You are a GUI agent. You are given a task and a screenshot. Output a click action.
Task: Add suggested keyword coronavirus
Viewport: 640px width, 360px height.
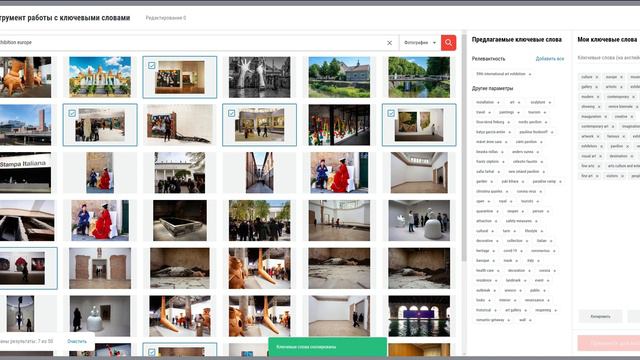[x=554, y=251]
